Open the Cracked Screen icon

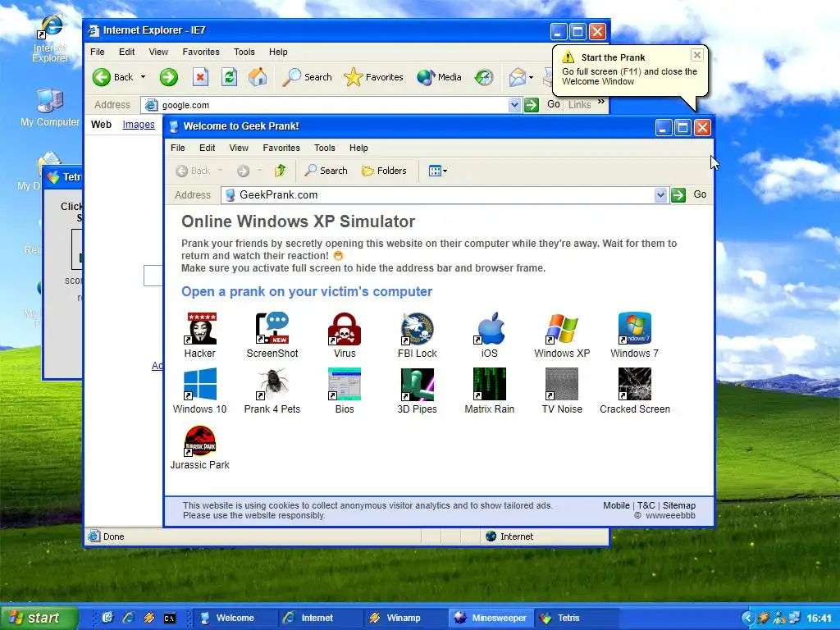635,390
